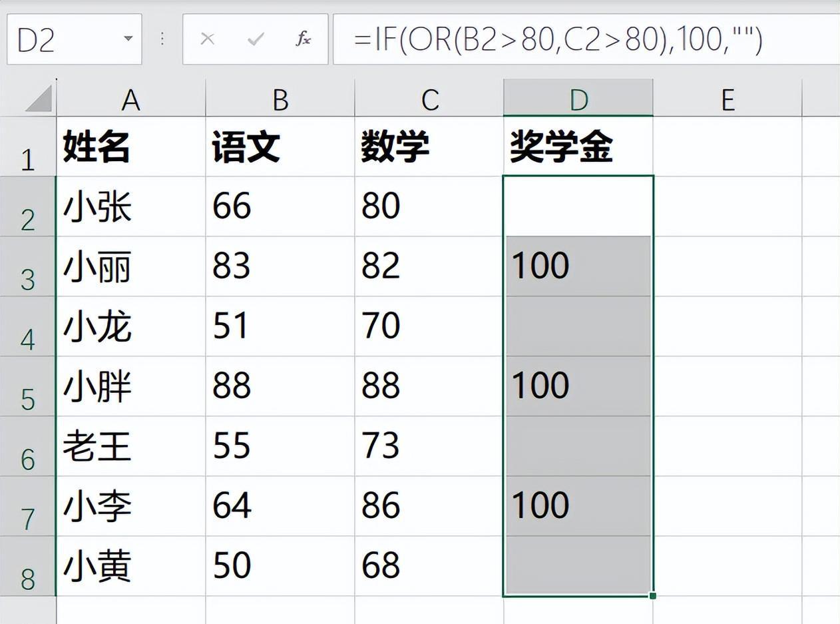840x624 pixels.
Task: Click 小丽's 数学 score 82
Action: coord(429,266)
